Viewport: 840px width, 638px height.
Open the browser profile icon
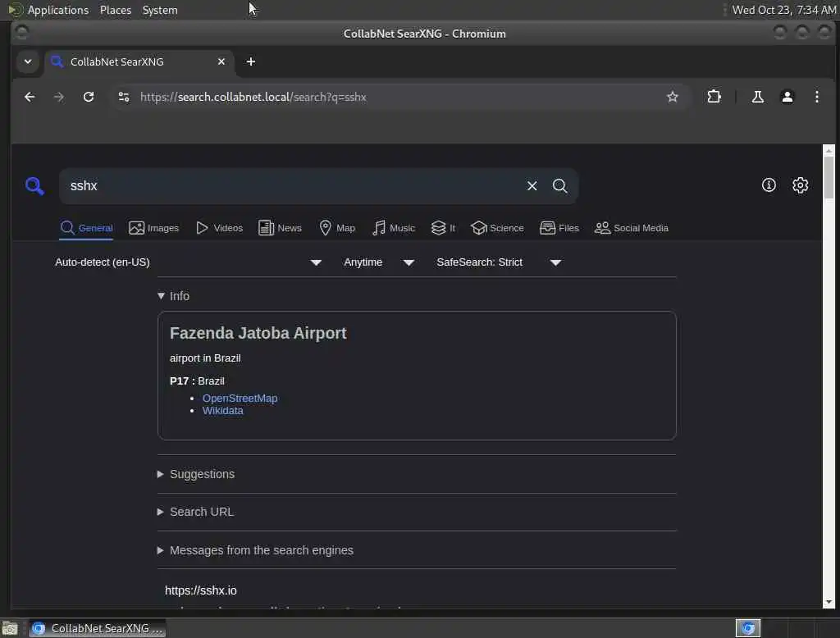[787, 97]
